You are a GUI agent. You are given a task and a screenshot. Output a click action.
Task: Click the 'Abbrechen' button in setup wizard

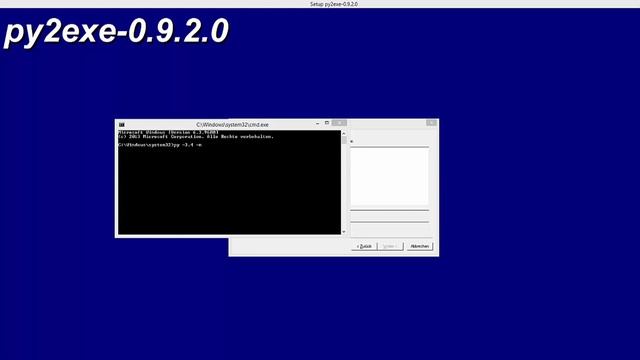pyautogui.click(x=420, y=246)
